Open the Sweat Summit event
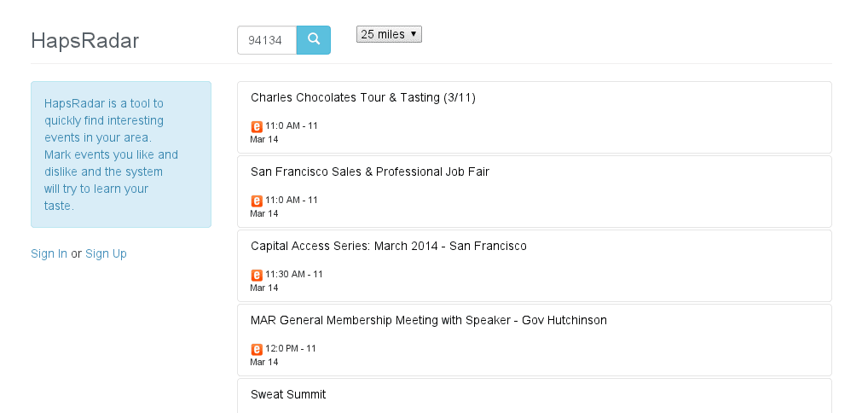 point(288,394)
